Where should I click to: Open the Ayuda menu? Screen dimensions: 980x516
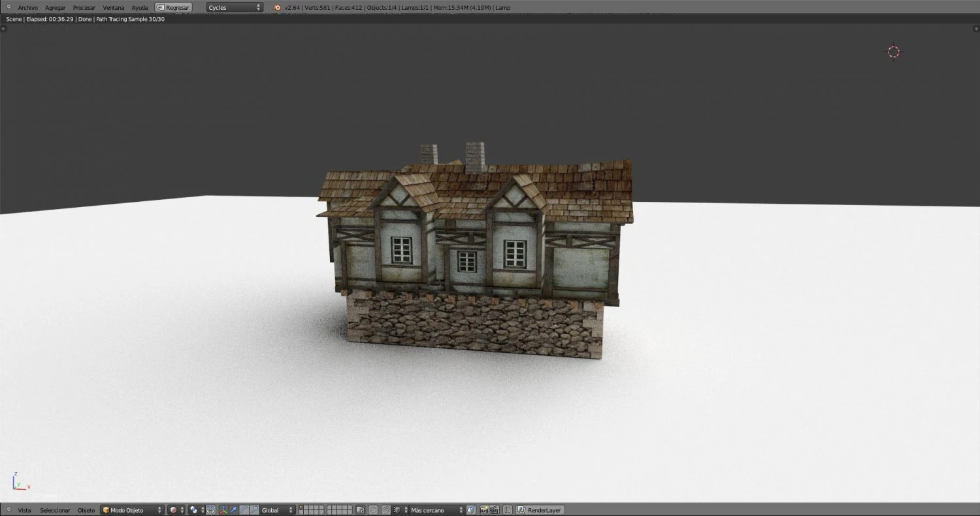pyautogui.click(x=140, y=7)
